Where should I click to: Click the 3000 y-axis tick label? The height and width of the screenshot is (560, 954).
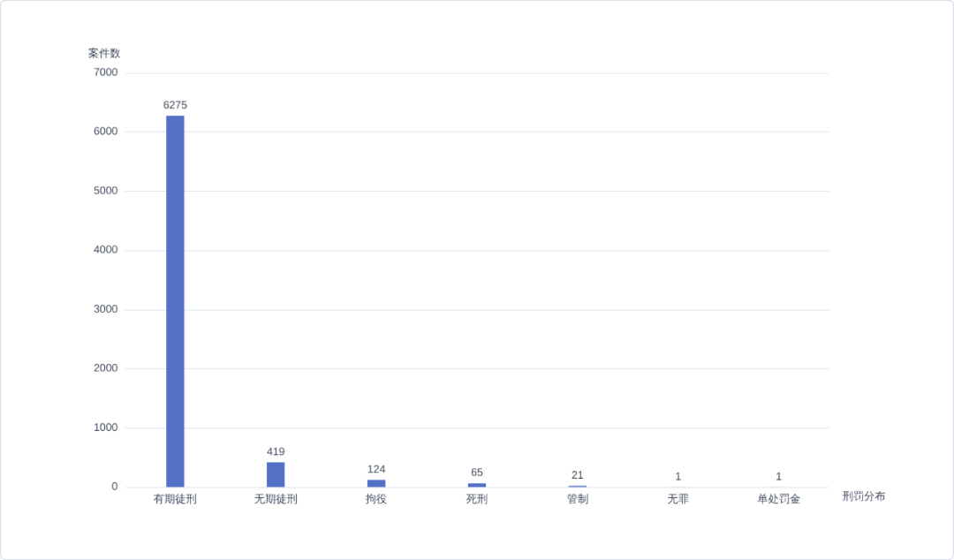[x=106, y=309]
